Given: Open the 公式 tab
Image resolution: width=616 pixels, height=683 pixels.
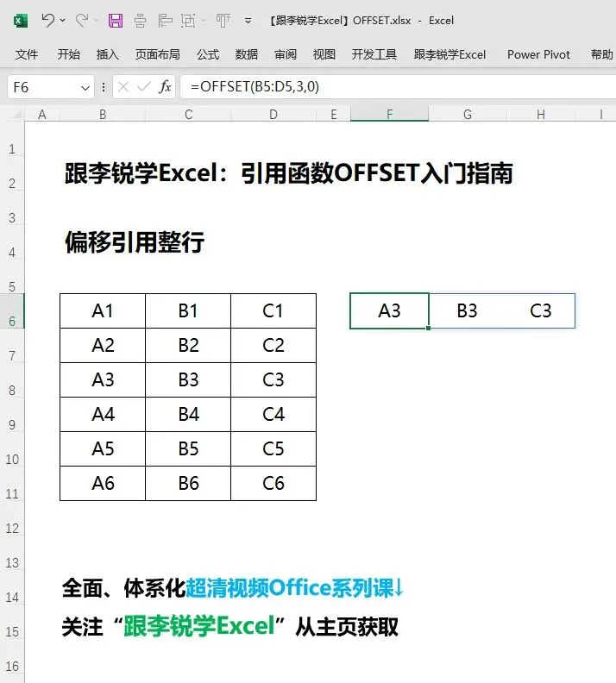Looking at the screenshot, I should point(208,54).
